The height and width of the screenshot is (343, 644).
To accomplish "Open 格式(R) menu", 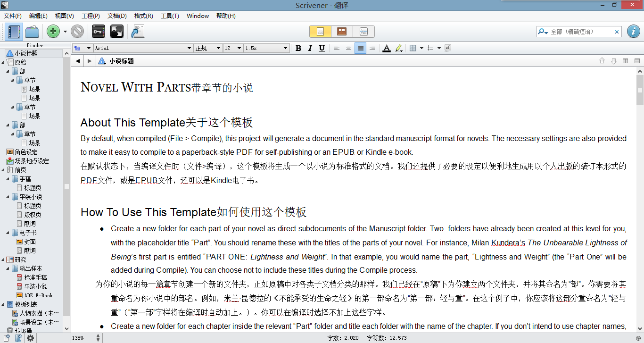I will click(x=144, y=16).
